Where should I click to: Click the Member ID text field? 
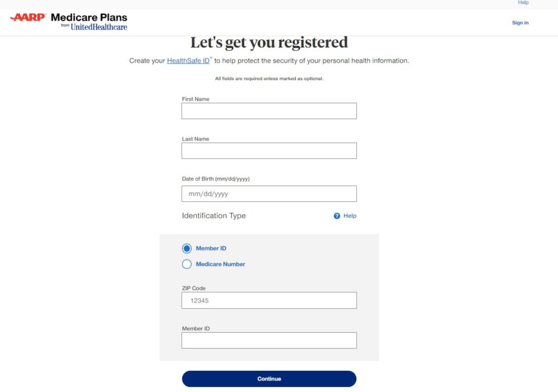pyautogui.click(x=269, y=340)
